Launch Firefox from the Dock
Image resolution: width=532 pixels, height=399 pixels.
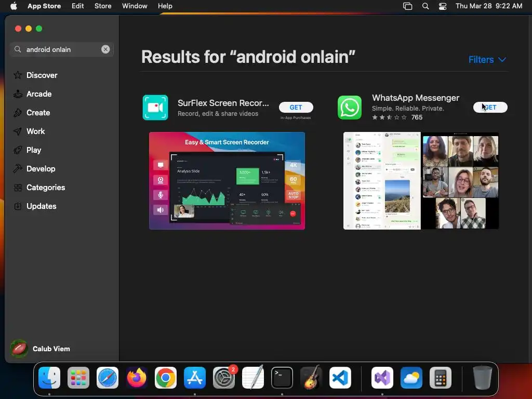pos(137,378)
